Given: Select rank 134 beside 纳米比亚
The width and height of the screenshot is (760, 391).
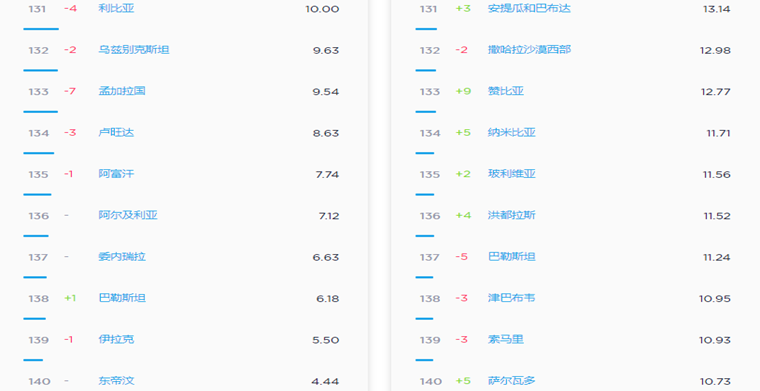Looking at the screenshot, I should pos(430,133).
